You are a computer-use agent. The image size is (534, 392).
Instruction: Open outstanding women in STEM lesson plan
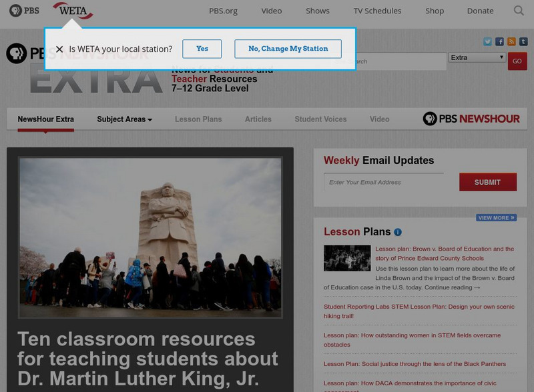coord(412,339)
